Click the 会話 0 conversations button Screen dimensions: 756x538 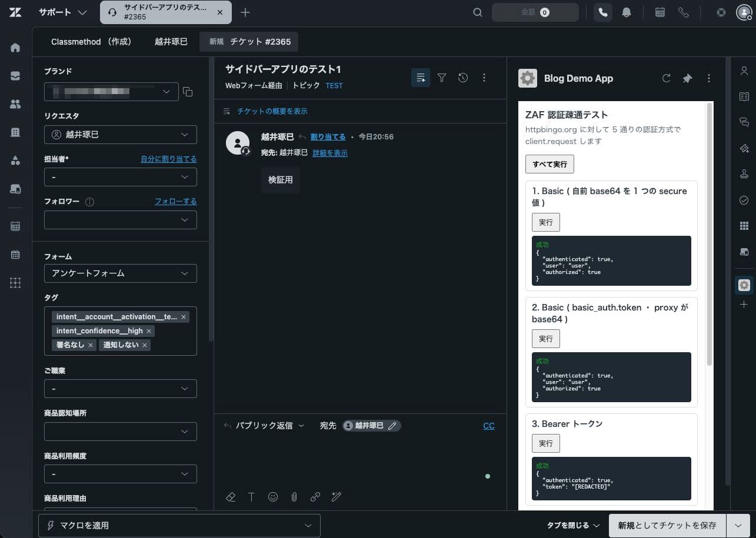(535, 12)
